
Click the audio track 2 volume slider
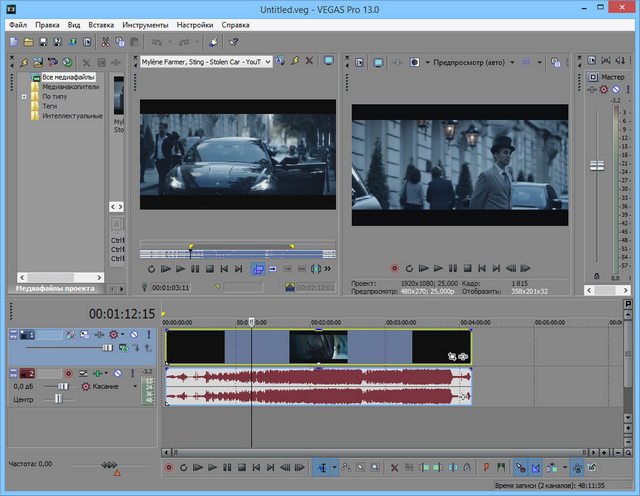click(64, 386)
